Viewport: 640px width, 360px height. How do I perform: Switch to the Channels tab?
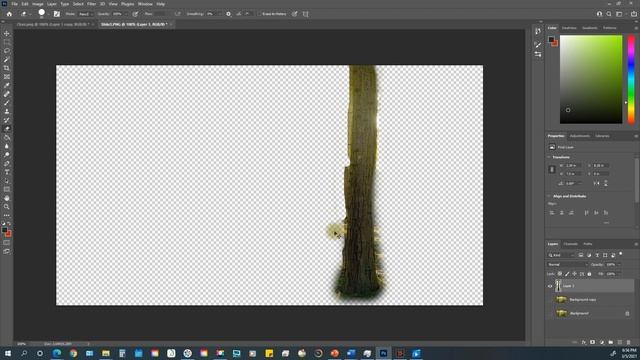click(570, 244)
